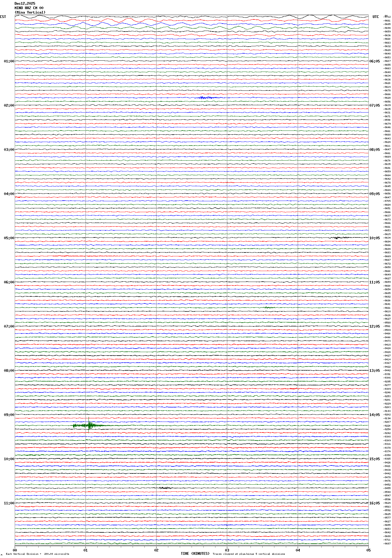The width and height of the screenshot is (392, 558).
Task: Select the 10:05 UTC time label
Action: [x=375, y=238]
